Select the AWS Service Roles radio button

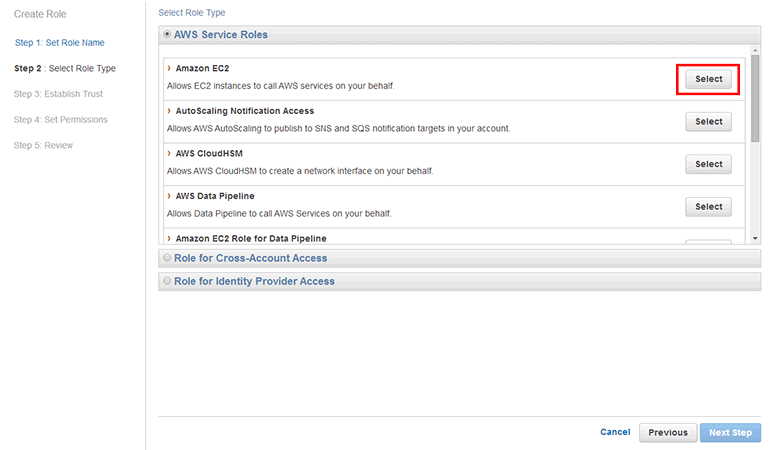pyautogui.click(x=167, y=35)
